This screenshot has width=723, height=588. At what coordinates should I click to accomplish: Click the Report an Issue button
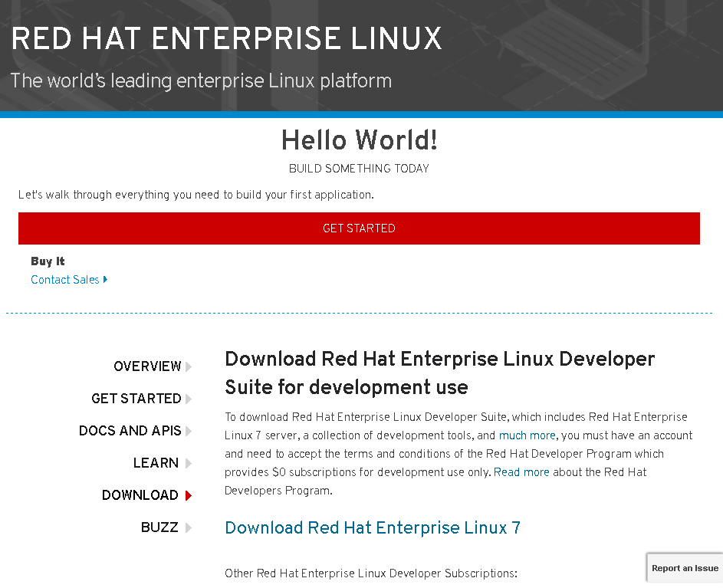[x=685, y=568]
